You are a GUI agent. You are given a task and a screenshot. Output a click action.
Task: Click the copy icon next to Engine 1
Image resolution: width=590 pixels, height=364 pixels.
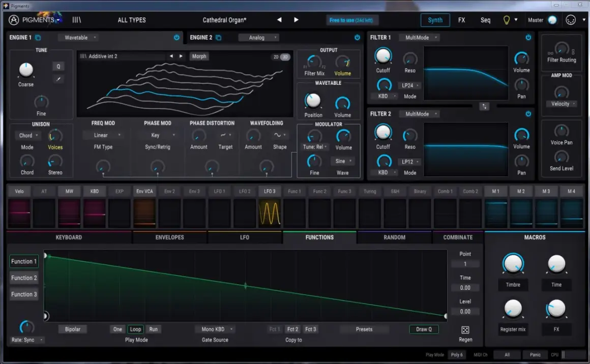coord(38,38)
